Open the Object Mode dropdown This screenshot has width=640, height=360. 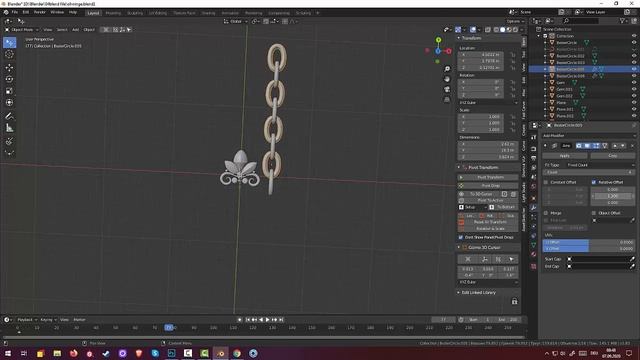click(22, 30)
